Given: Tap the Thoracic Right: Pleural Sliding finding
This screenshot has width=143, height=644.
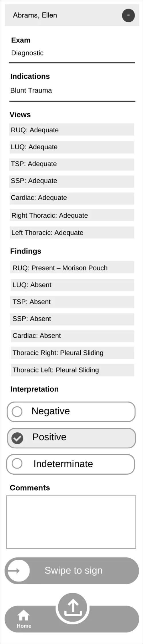Looking at the screenshot, I should point(72,353).
